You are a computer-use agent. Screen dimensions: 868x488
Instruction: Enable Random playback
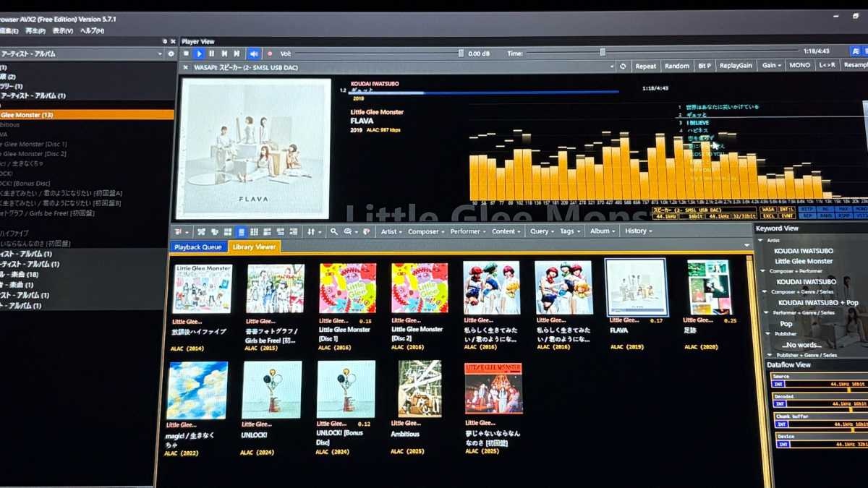click(x=676, y=66)
